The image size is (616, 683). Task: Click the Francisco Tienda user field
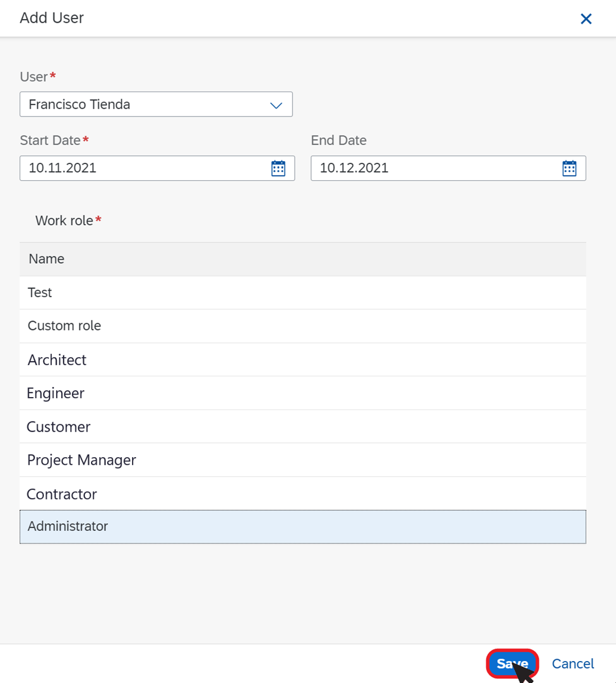156,104
